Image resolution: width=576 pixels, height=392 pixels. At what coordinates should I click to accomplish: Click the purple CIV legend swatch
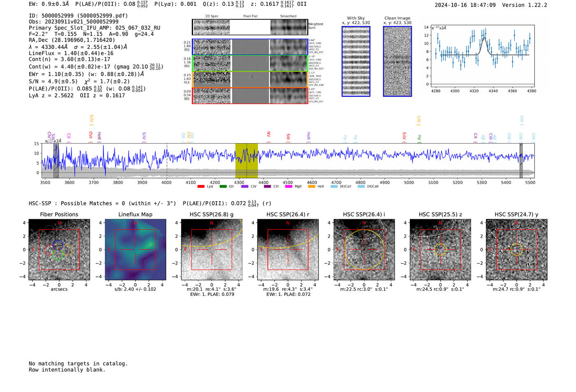pyautogui.click(x=245, y=187)
